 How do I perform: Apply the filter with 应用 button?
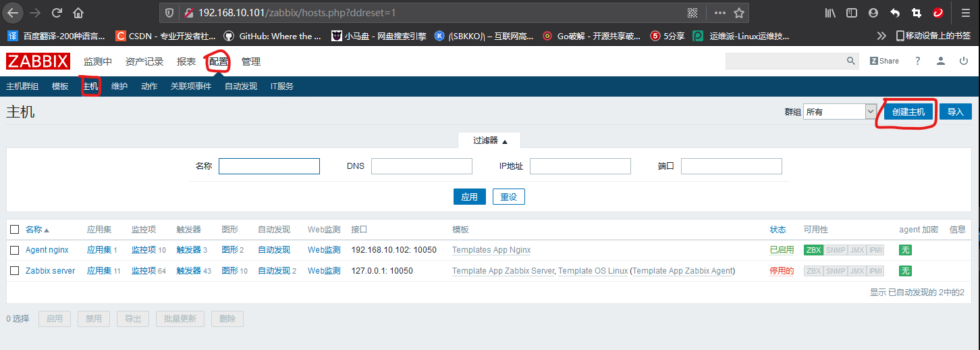[x=469, y=197]
